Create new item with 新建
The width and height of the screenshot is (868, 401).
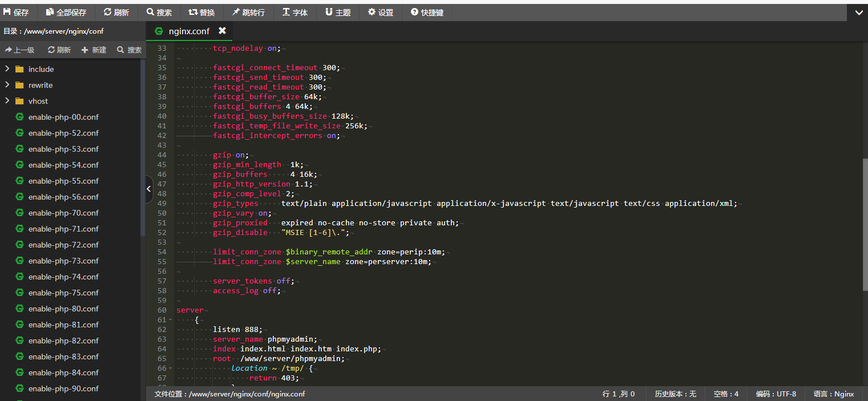click(x=94, y=50)
